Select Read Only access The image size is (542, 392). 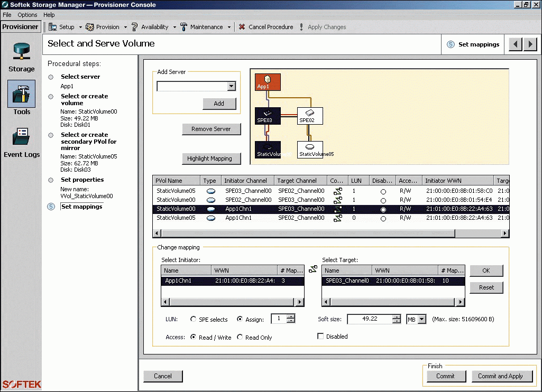[x=240, y=337]
